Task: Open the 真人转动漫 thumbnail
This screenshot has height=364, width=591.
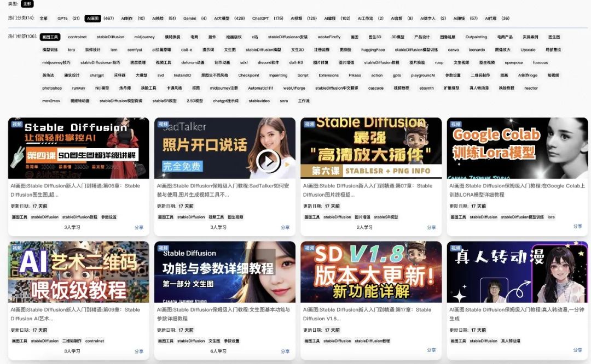Action: click(x=517, y=272)
